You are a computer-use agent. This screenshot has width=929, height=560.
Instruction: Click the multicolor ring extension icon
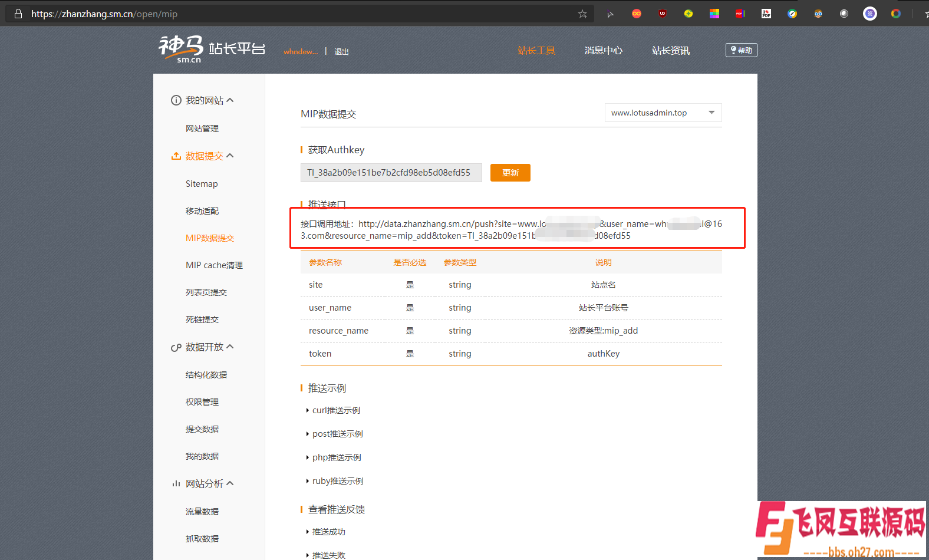coord(896,14)
